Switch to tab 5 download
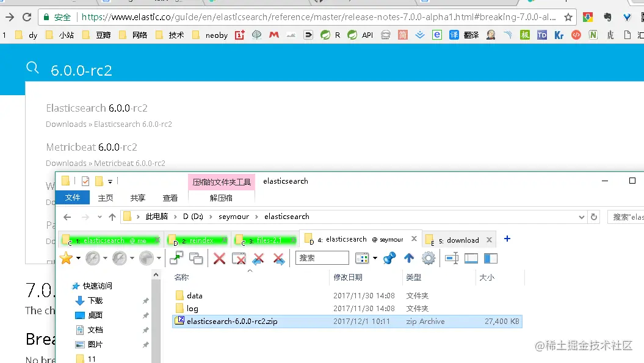Image resolution: width=644 pixels, height=363 pixels. tap(458, 240)
